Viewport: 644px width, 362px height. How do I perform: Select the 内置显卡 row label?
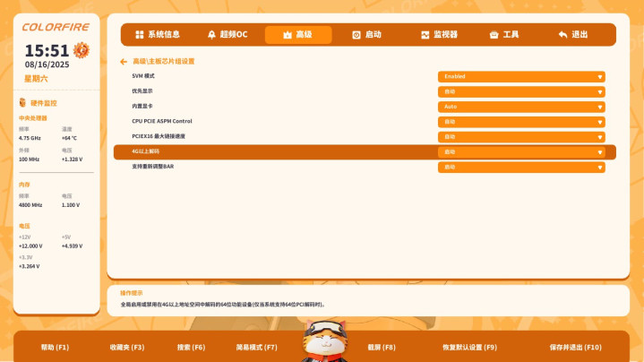[x=142, y=106]
